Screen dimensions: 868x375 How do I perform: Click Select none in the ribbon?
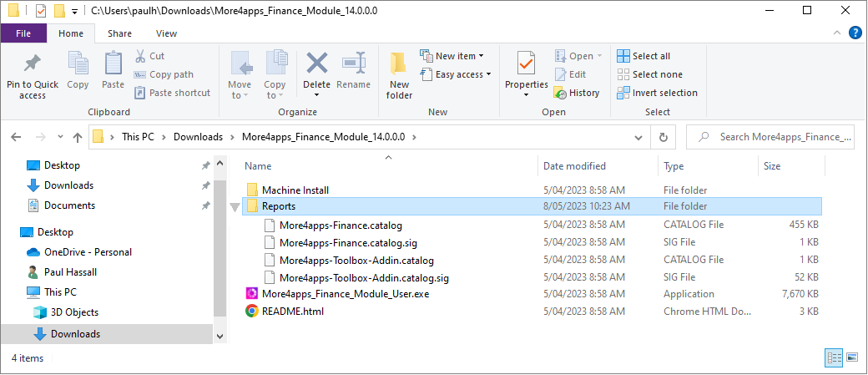(x=650, y=74)
